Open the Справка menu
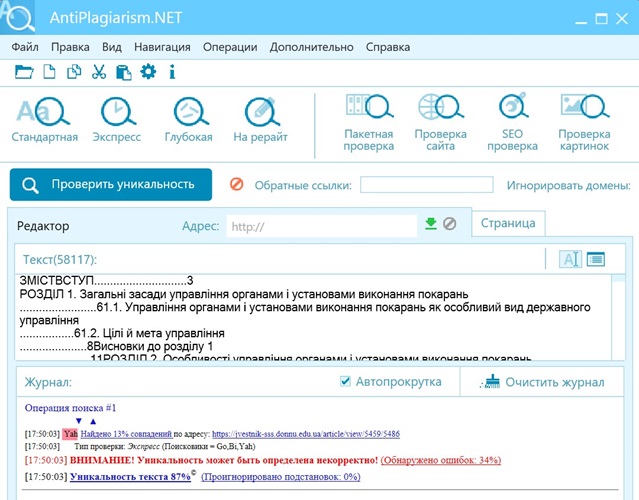Image resolution: width=639 pixels, height=500 pixels. click(388, 47)
